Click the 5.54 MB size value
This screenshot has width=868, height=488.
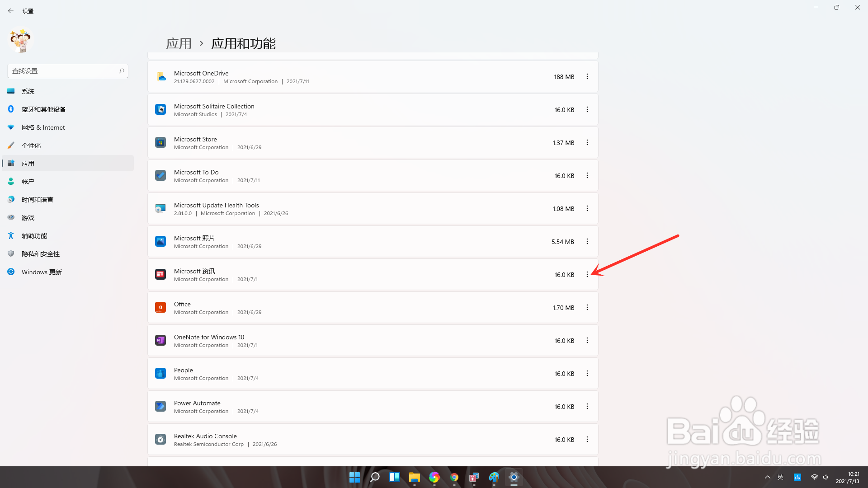[563, 242]
